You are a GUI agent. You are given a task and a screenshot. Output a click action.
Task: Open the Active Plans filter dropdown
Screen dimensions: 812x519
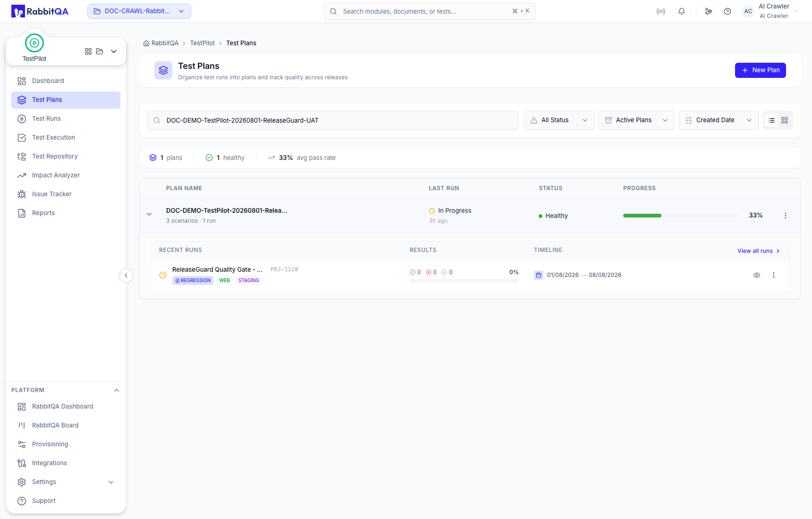(637, 120)
